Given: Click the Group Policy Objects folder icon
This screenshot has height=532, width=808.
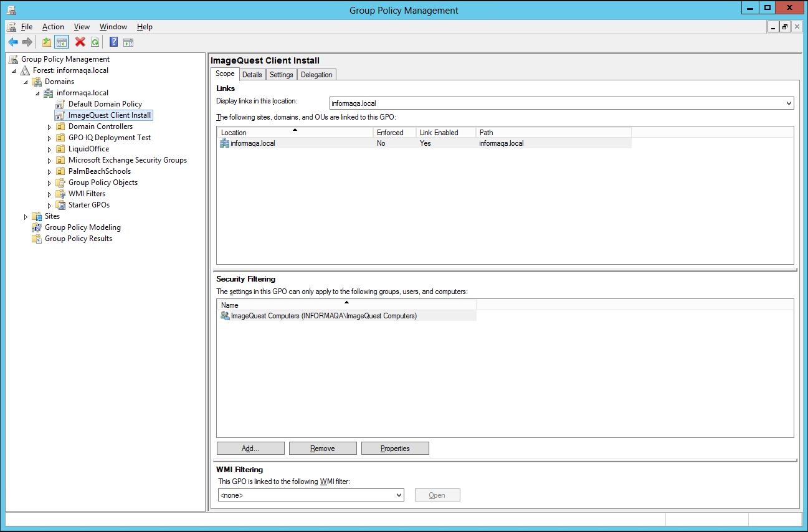Looking at the screenshot, I should 60,183.
